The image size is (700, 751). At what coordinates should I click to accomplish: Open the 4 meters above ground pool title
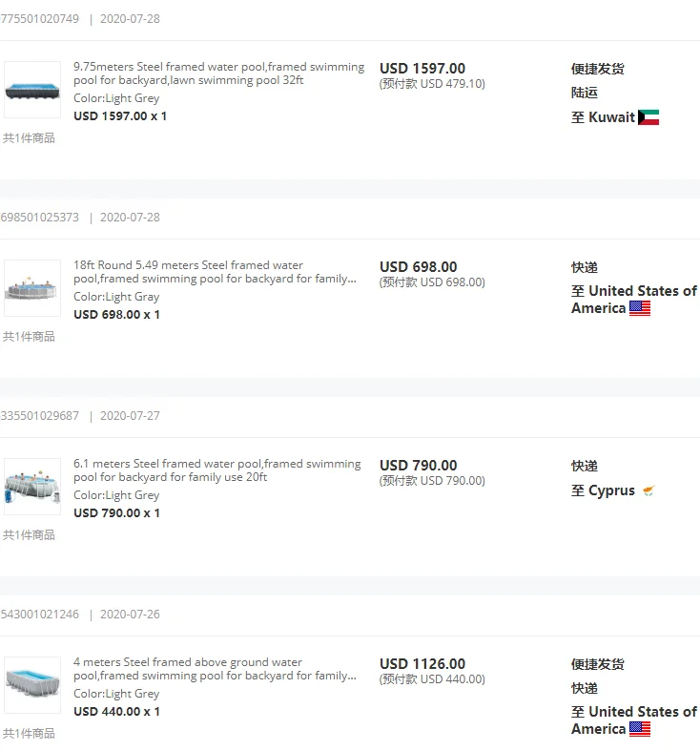click(216, 669)
